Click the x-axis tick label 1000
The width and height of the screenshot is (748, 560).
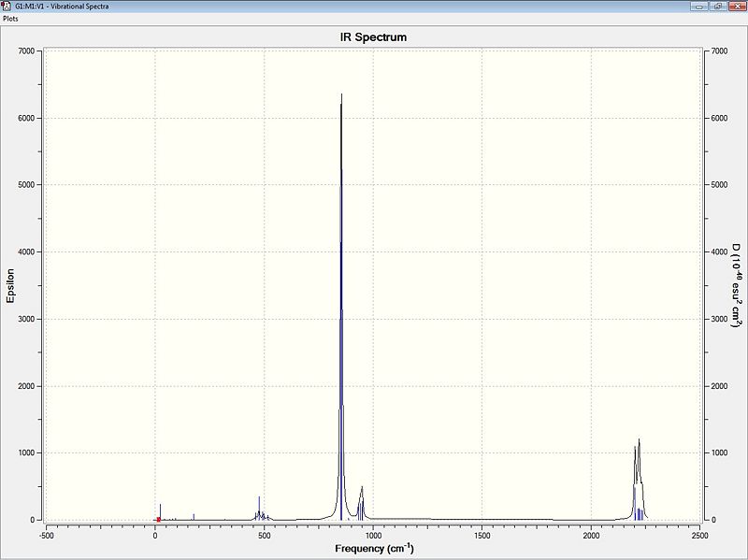click(373, 535)
